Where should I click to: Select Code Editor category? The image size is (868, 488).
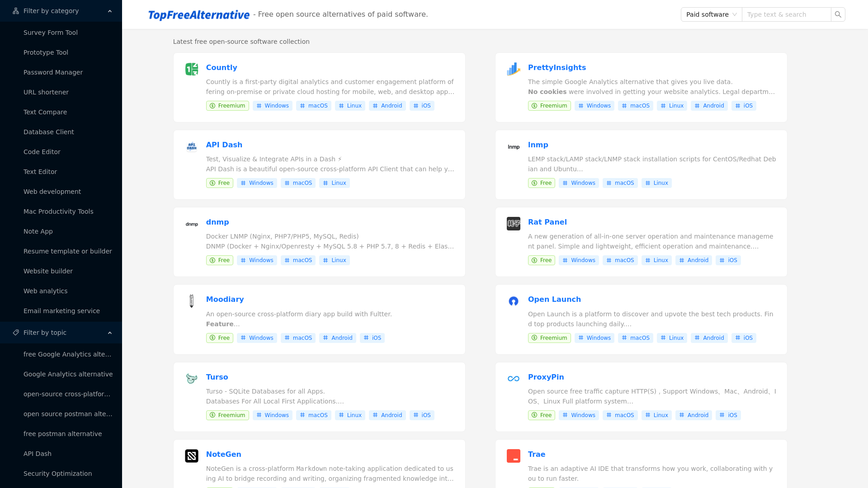(61, 152)
